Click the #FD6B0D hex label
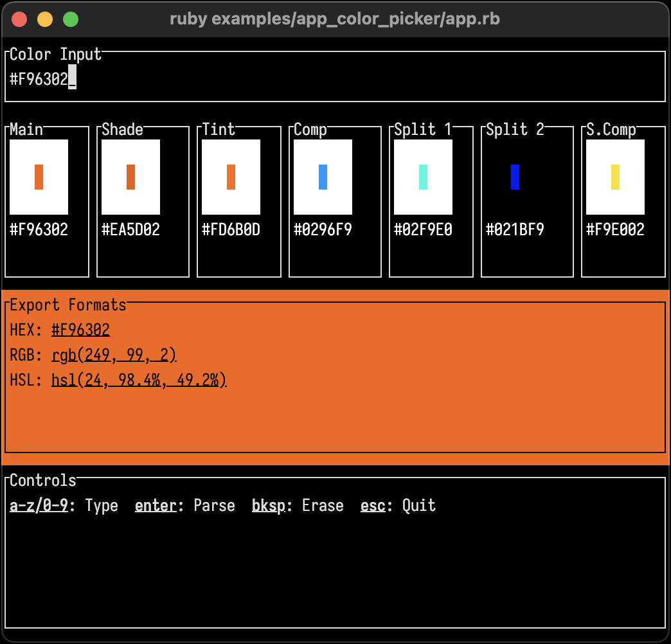The image size is (671, 644). coord(231,230)
